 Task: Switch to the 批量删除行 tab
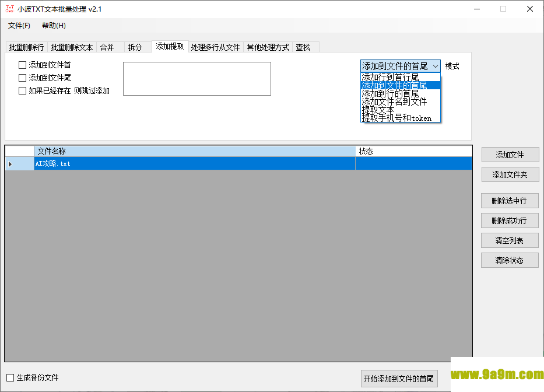[x=26, y=47]
